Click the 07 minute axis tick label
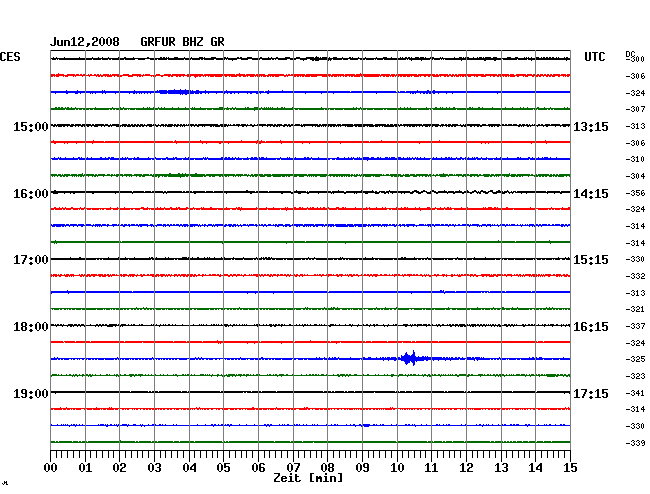Screen dimensions: 650x494 click(x=293, y=468)
